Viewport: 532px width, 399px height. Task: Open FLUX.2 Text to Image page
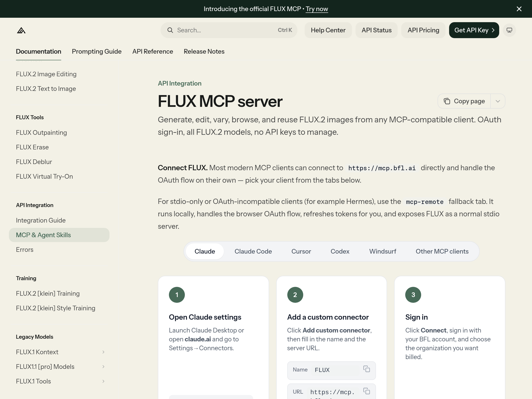[x=46, y=89]
